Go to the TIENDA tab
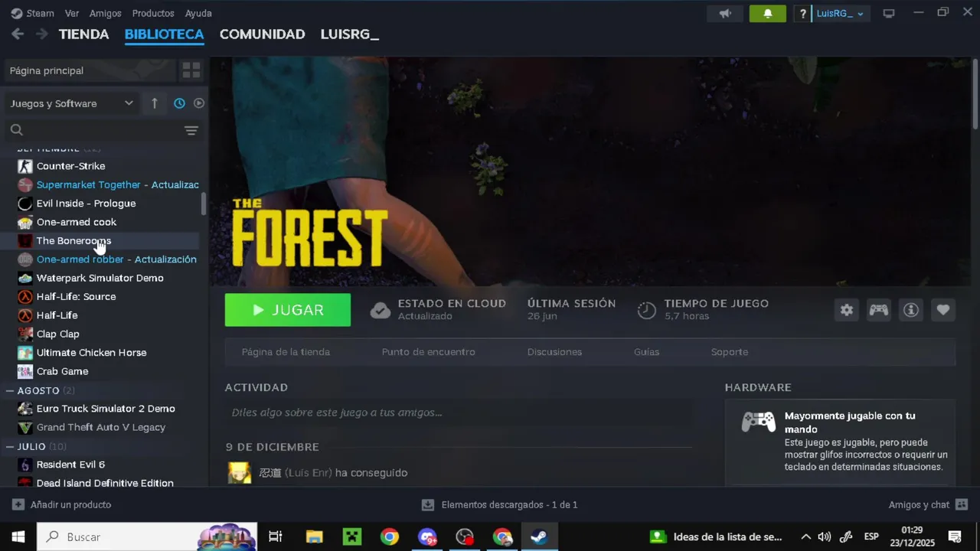The height and width of the screenshot is (551, 980). click(x=83, y=34)
